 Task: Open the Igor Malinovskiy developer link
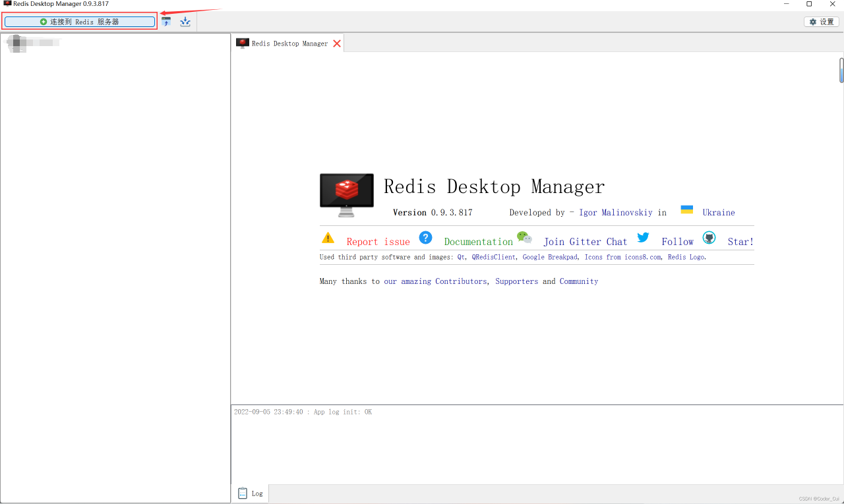click(x=616, y=213)
